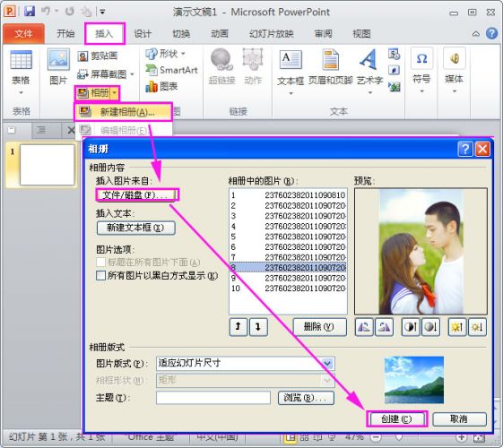Click the 动作 action icon
The image size is (503, 448).
[253, 66]
